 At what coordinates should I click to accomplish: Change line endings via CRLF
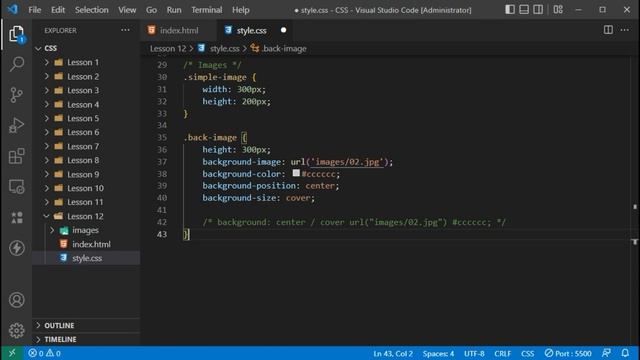[502, 353]
